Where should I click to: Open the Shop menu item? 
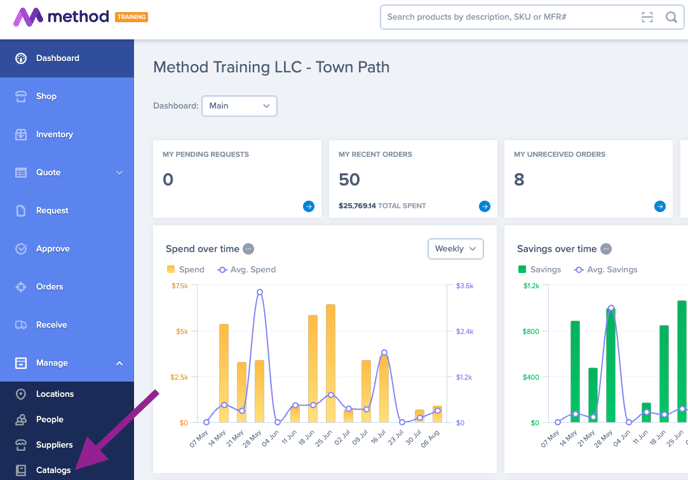click(x=67, y=97)
